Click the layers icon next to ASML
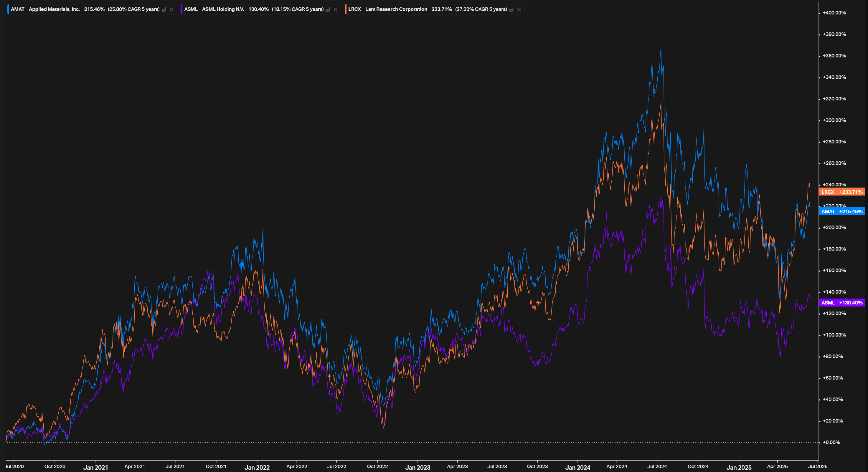Screen dimensions: 868x472 point(328,9)
